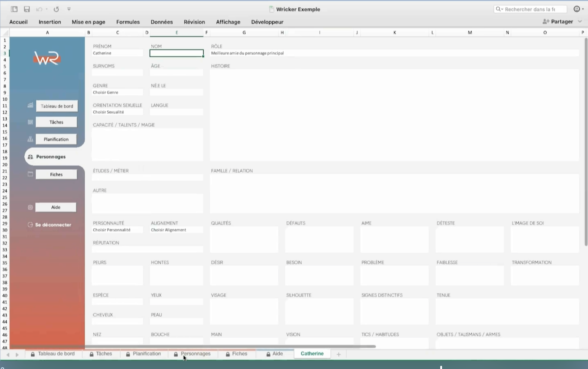The height and width of the screenshot is (369, 588).
Task: Open the Choisir Genre dropdown cell
Action: (x=117, y=92)
